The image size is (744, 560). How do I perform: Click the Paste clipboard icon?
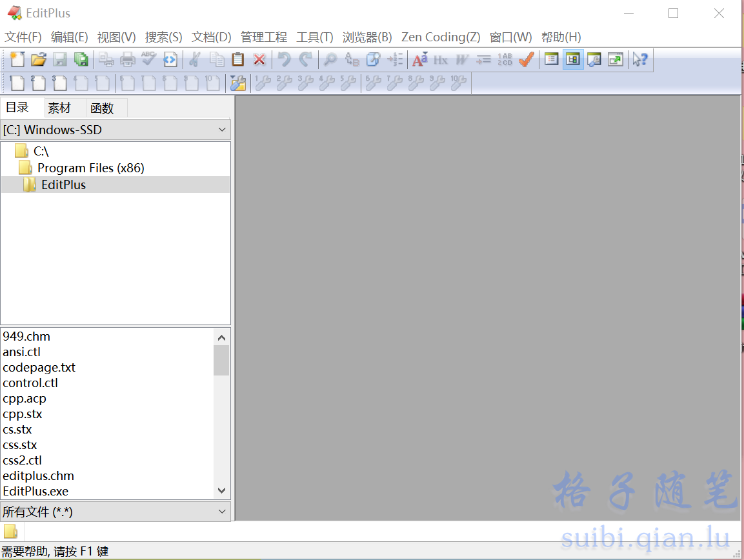pyautogui.click(x=238, y=60)
